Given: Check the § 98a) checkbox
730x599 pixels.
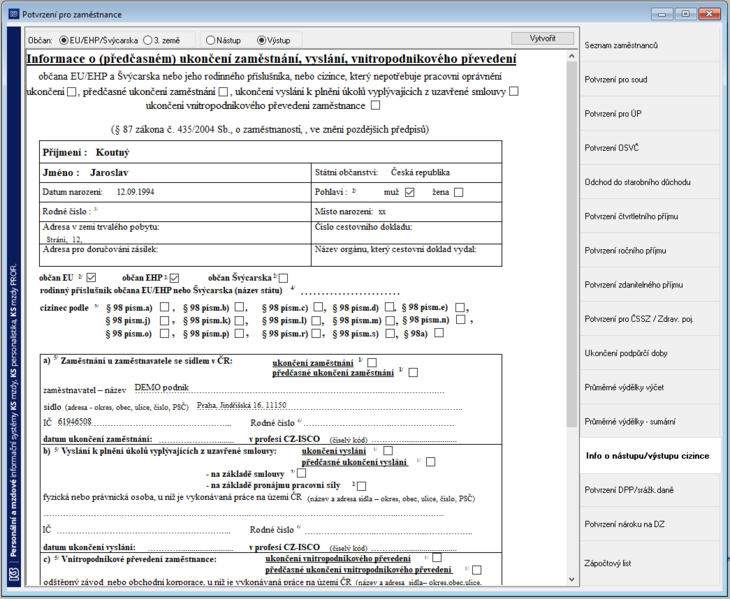Looking at the screenshot, I should [x=439, y=333].
